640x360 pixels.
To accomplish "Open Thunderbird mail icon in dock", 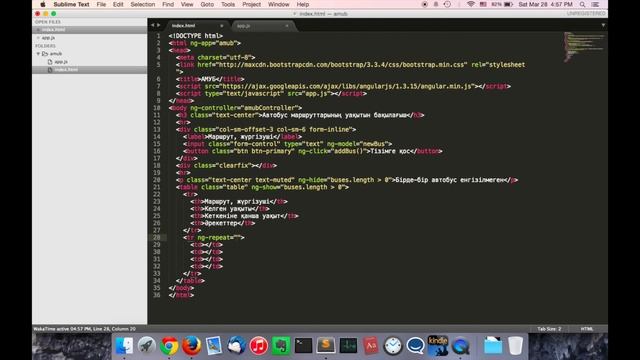I will [236, 346].
